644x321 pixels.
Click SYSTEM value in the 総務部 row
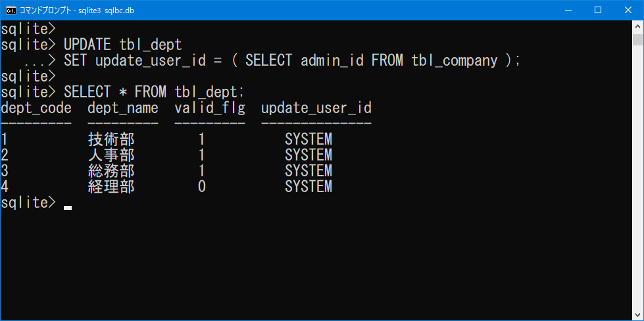(309, 171)
